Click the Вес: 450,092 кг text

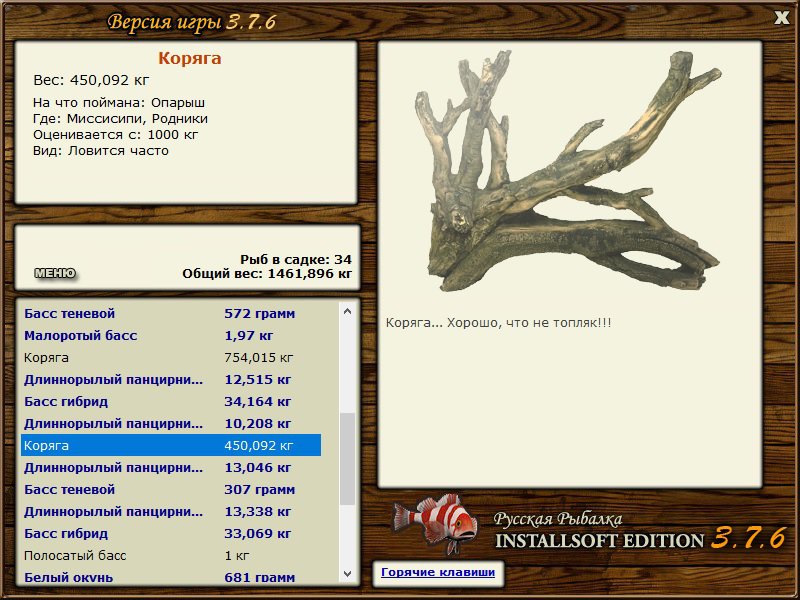pyautogui.click(x=91, y=80)
